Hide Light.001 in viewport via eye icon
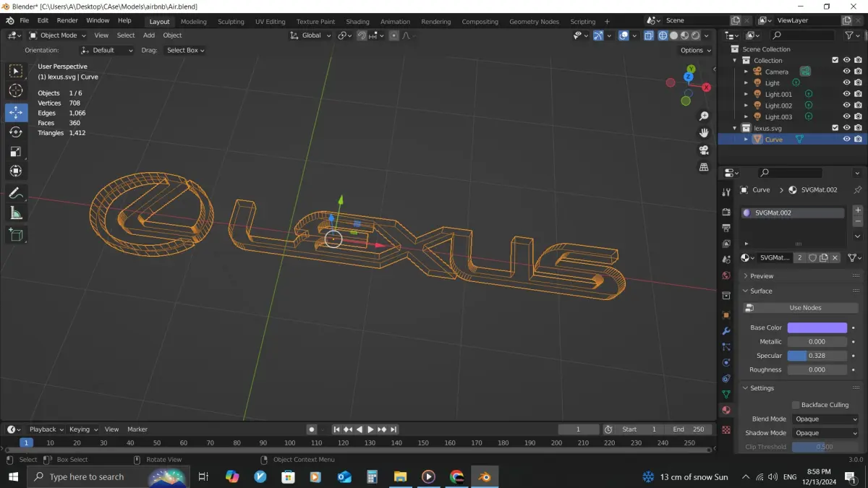Viewport: 868px width, 488px height. pyautogui.click(x=846, y=94)
